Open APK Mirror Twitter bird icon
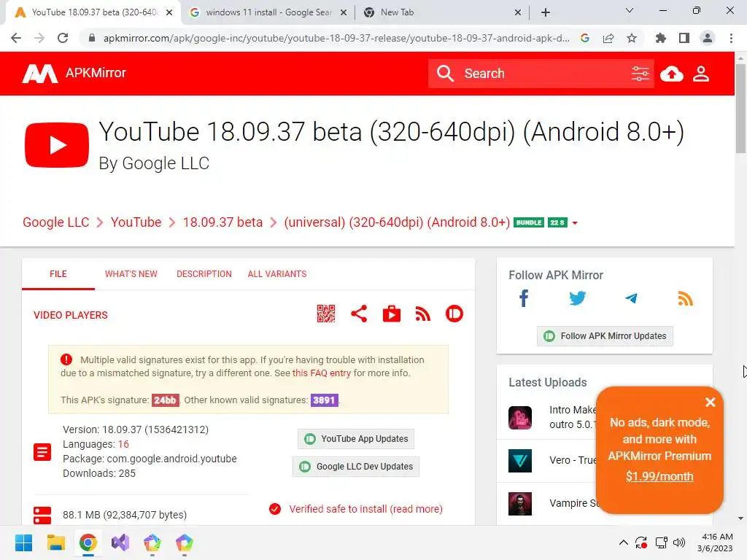The height and width of the screenshot is (560, 747). pyautogui.click(x=578, y=298)
